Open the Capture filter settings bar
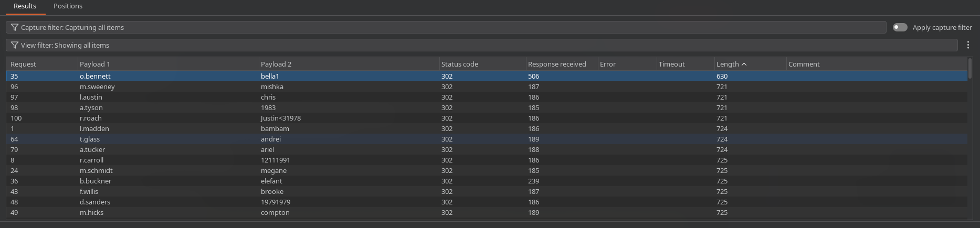The width and height of the screenshot is (980, 228). (x=446, y=27)
